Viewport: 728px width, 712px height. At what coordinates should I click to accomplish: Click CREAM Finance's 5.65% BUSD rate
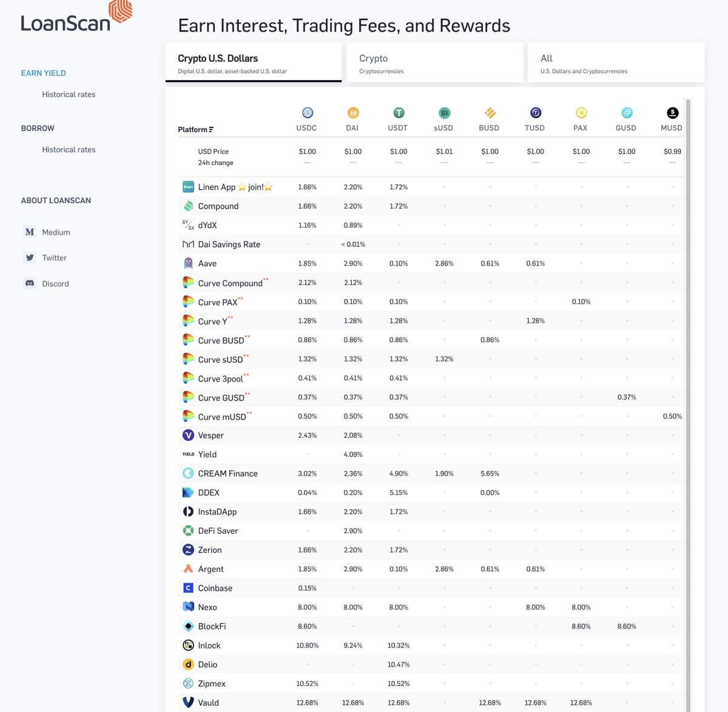(x=490, y=473)
